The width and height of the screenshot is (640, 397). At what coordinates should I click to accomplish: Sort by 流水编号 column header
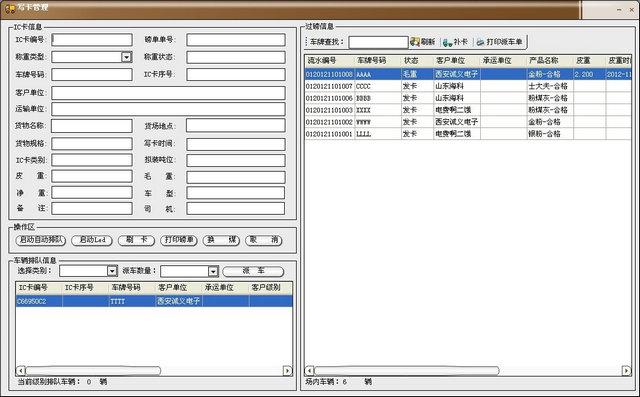[x=330, y=60]
